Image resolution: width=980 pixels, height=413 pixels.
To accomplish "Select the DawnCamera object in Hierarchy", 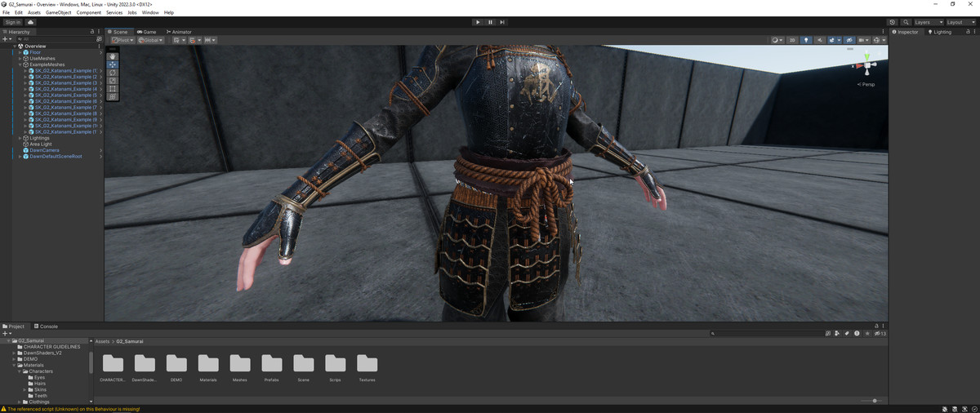I will click(x=44, y=150).
